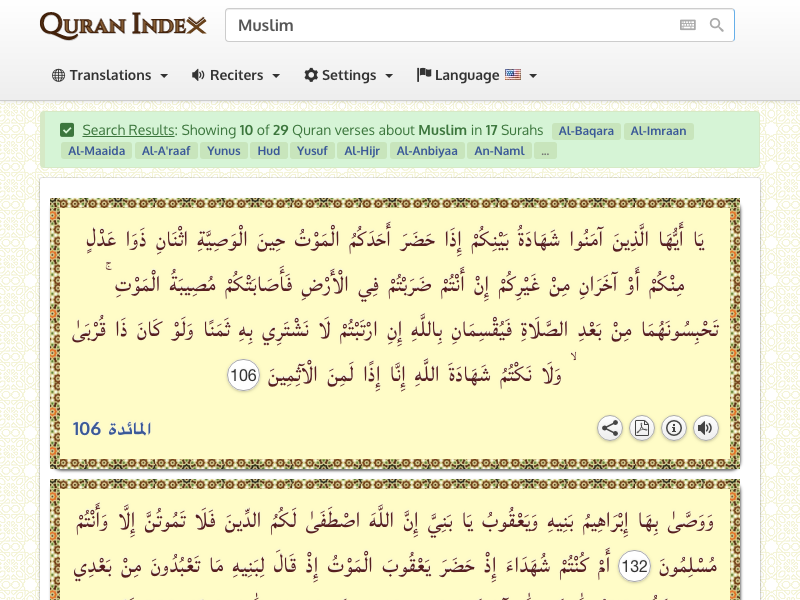Export verse 106 as PDF
Viewport: 800px width, 600px height.
[x=642, y=428]
